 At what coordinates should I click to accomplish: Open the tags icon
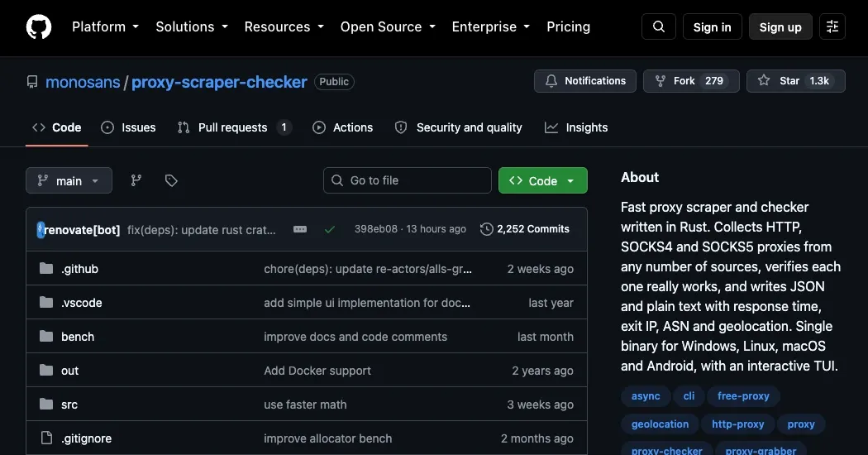[171, 180]
